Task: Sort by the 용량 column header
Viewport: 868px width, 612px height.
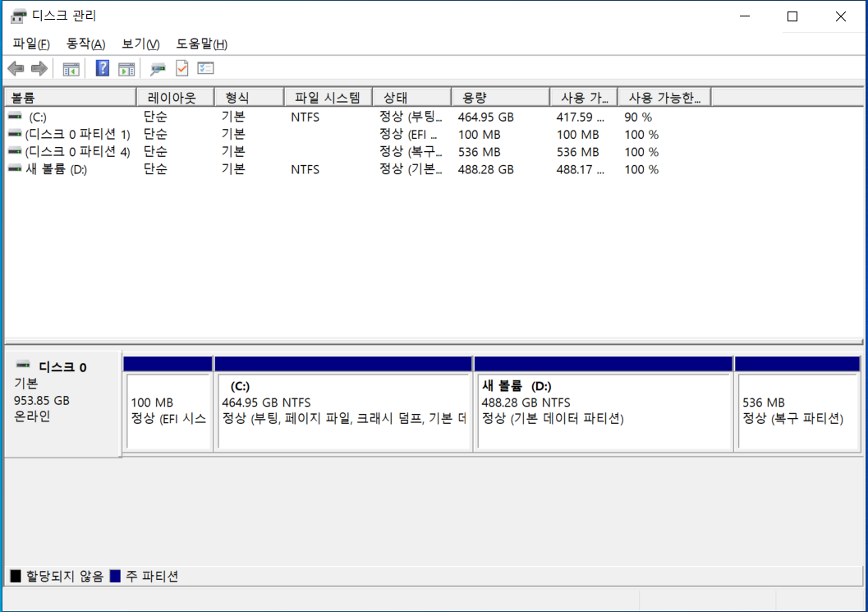Action: tap(500, 98)
